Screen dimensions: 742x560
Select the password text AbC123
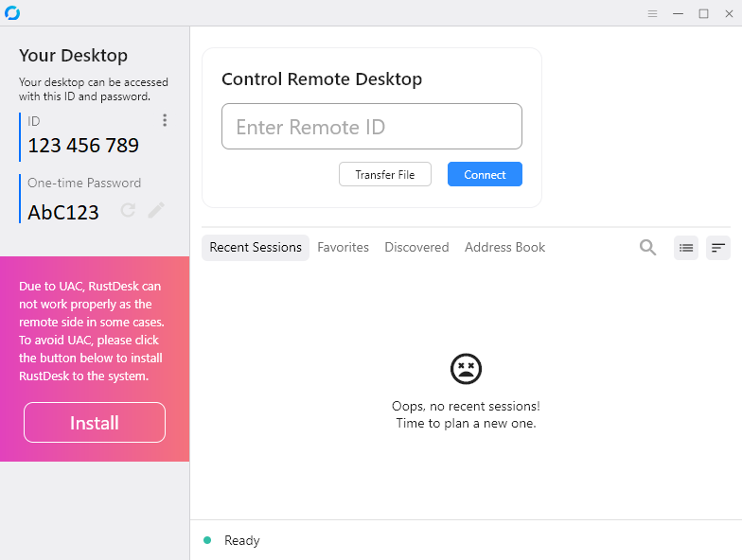pos(63,212)
